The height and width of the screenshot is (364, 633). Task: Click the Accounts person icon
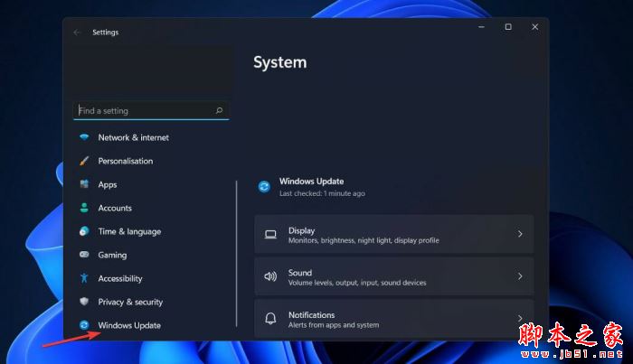point(84,208)
